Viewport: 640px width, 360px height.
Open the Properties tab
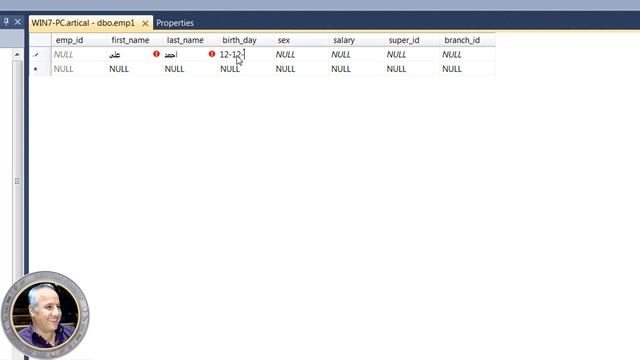[175, 23]
